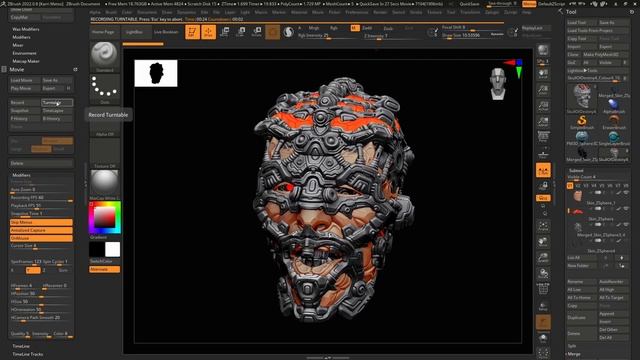Click the Live Boolean tab

[x=166, y=32]
